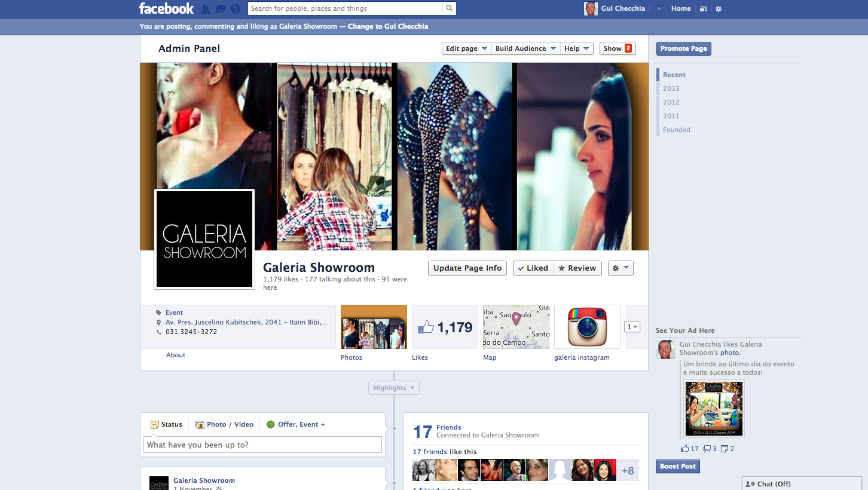This screenshot has height=490, width=868.
Task: Open the Photos thumbnail tile
Action: (x=374, y=327)
